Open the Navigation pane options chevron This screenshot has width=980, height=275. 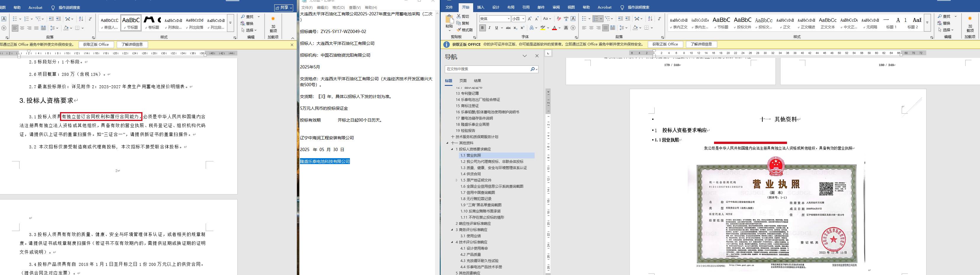[x=525, y=56]
